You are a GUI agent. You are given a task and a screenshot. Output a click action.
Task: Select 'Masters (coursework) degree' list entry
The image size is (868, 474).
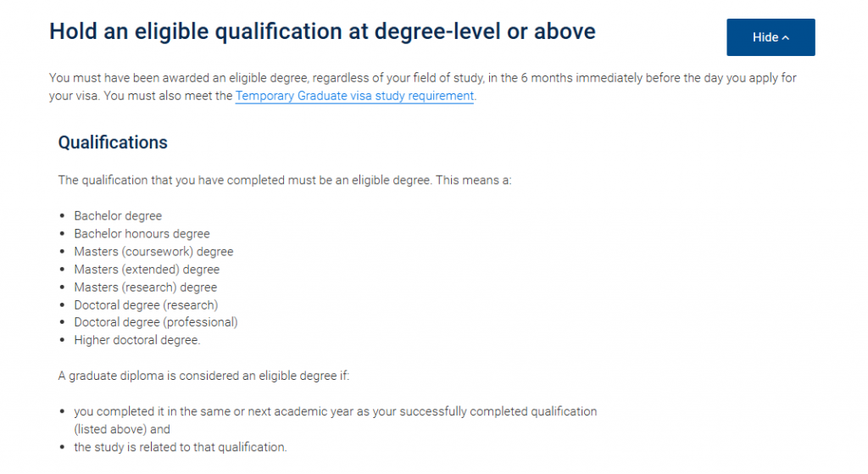point(153,251)
